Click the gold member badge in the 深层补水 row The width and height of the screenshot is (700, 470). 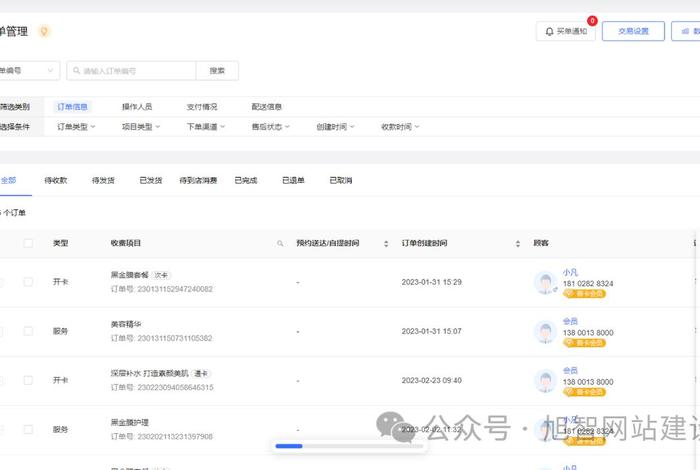[x=584, y=392]
